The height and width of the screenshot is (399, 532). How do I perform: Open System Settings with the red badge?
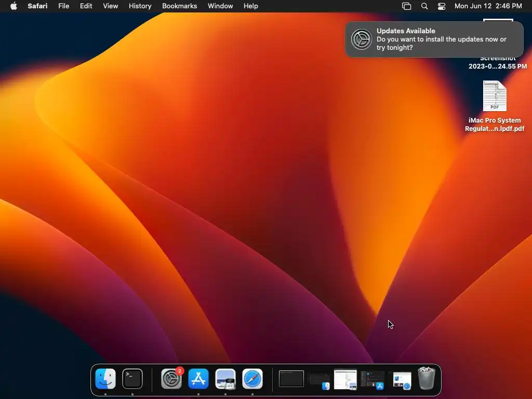point(171,379)
